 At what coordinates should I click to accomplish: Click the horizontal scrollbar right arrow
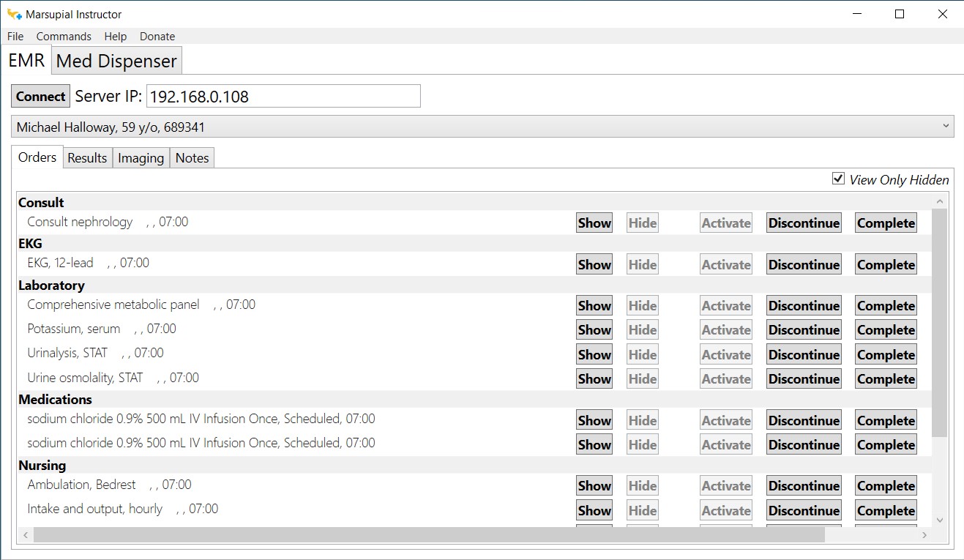[x=924, y=535]
